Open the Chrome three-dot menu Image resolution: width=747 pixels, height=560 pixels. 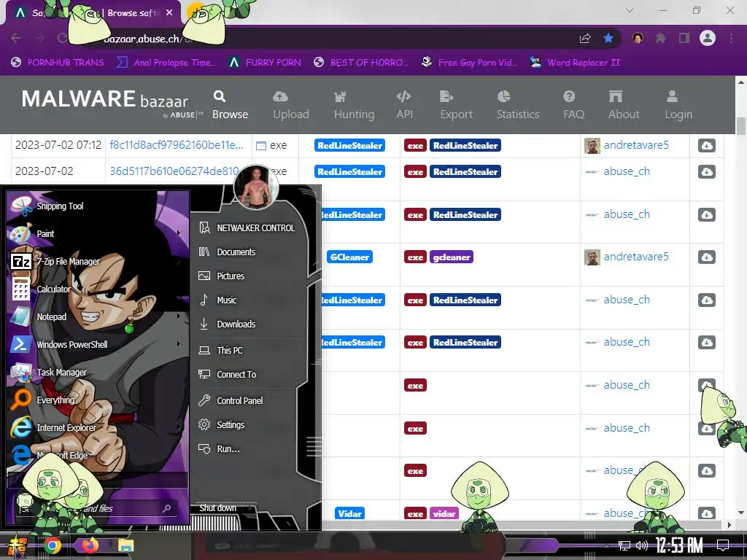point(731,38)
